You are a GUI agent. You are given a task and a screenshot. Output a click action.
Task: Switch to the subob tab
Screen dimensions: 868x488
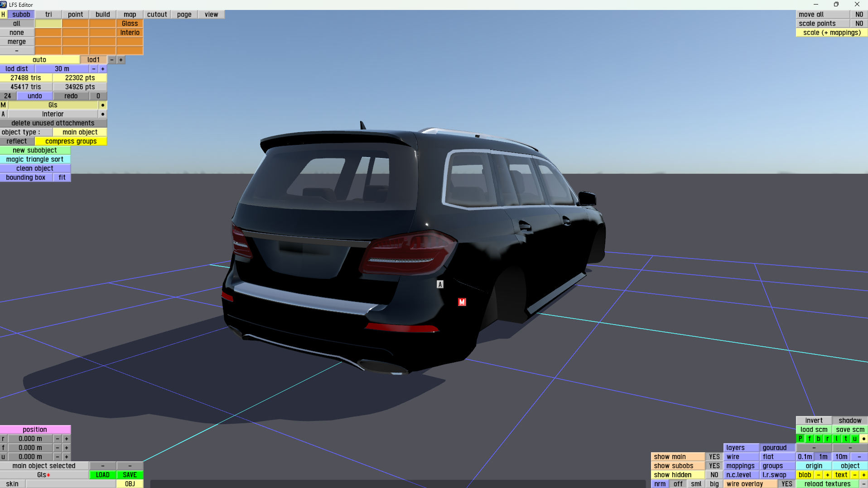click(21, 14)
